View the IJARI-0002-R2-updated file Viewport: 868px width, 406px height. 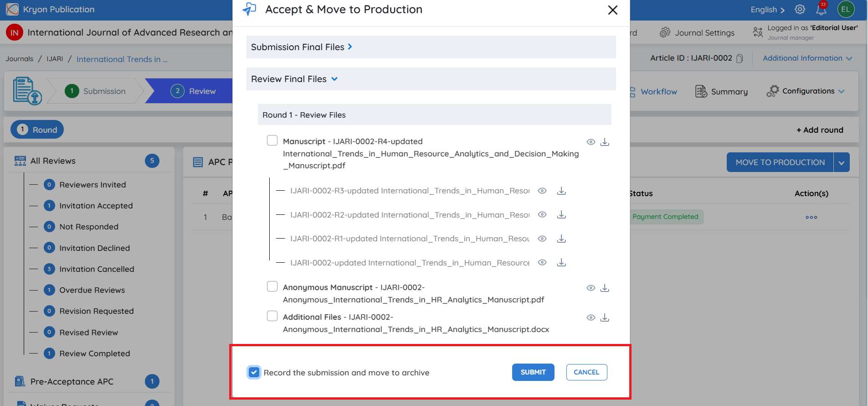tap(542, 214)
